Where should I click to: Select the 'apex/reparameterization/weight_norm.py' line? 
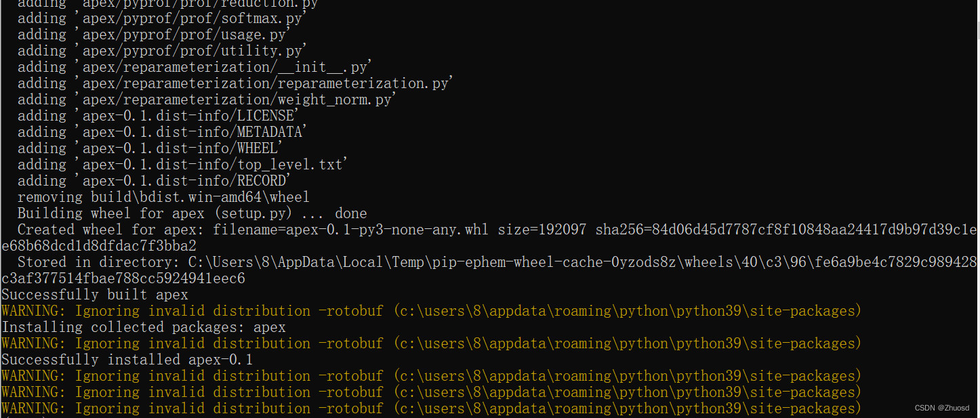(207, 100)
